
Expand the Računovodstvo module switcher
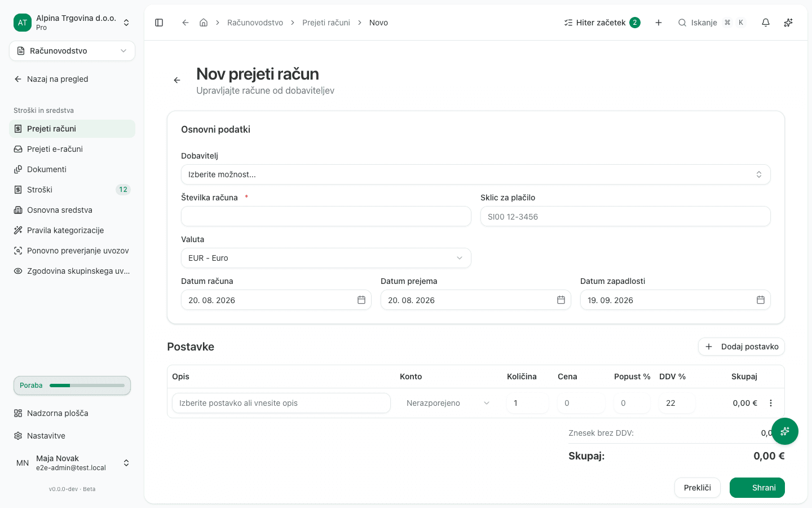coord(72,51)
